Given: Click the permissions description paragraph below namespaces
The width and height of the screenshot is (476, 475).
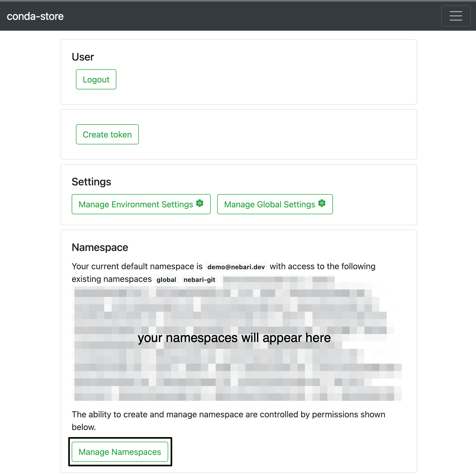Looking at the screenshot, I should [x=228, y=414].
